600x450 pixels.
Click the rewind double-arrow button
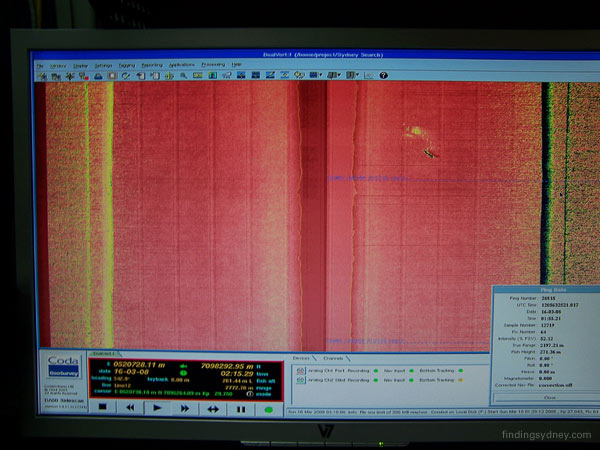point(130,408)
